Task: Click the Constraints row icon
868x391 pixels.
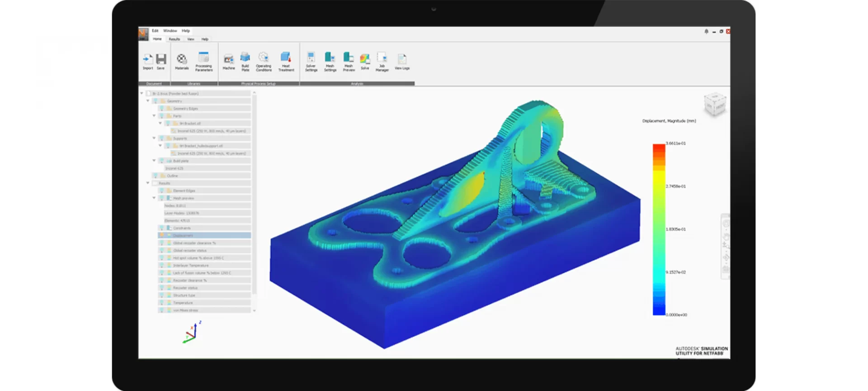Action: pos(169,228)
